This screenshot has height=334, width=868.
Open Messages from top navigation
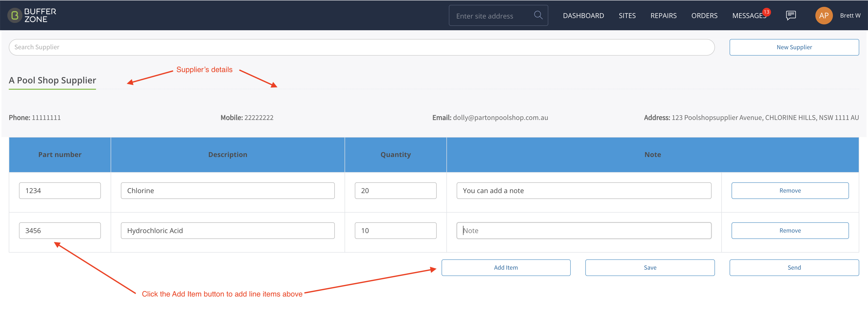point(749,16)
